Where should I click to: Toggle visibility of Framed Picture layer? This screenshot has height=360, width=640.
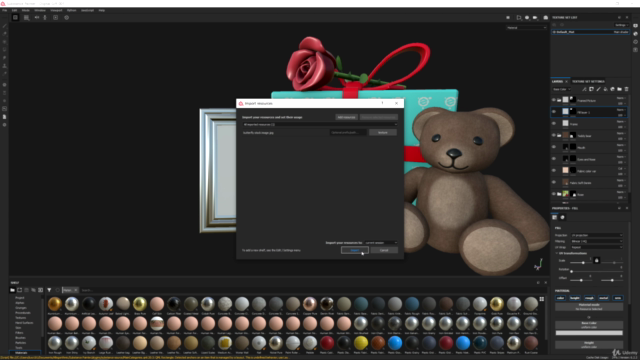pos(554,100)
